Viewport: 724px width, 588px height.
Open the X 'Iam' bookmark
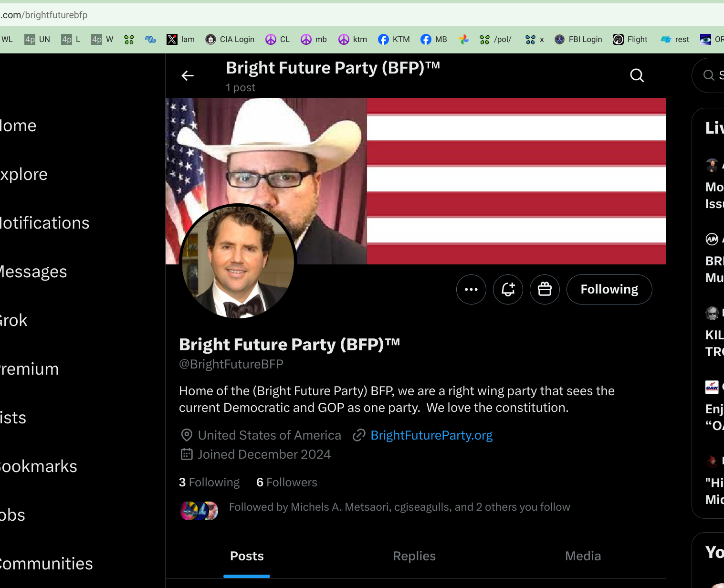click(x=180, y=39)
